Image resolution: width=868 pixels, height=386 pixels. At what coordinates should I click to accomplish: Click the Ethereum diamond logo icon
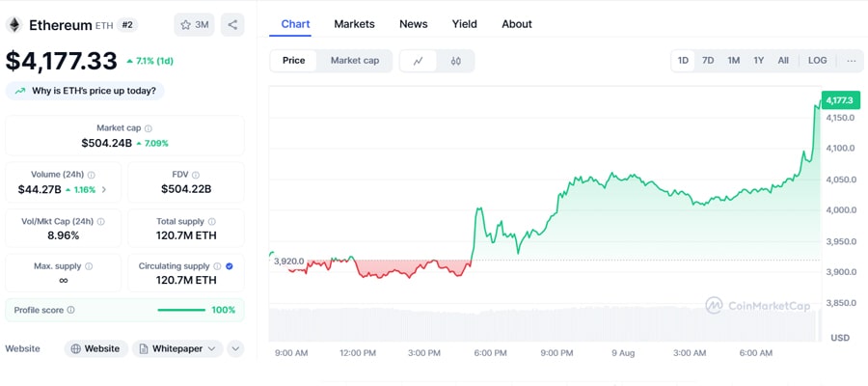point(14,25)
